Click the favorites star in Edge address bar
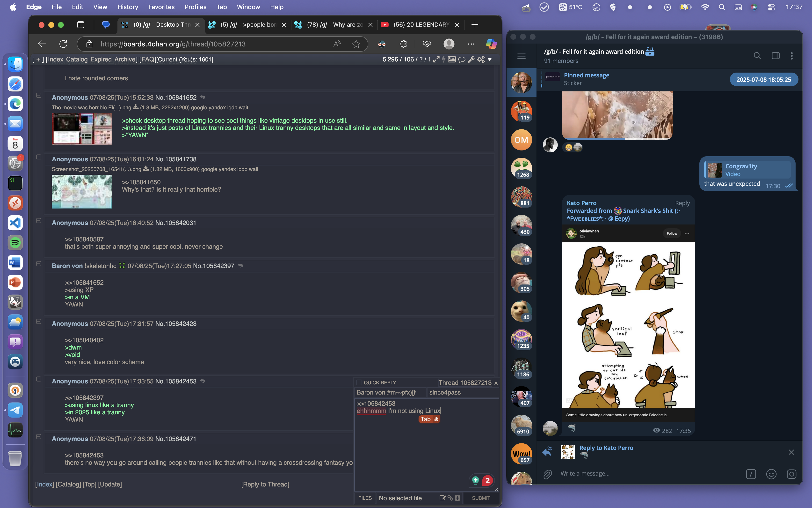812x508 pixels. (356, 44)
